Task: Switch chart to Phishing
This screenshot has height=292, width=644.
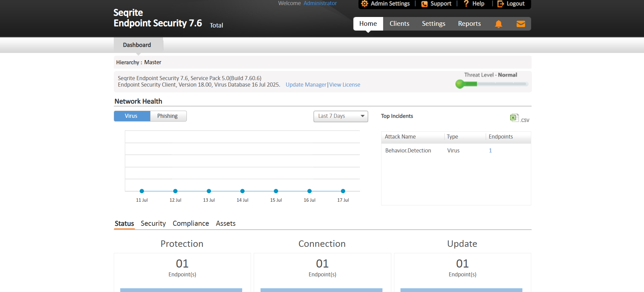Action: 168,116
